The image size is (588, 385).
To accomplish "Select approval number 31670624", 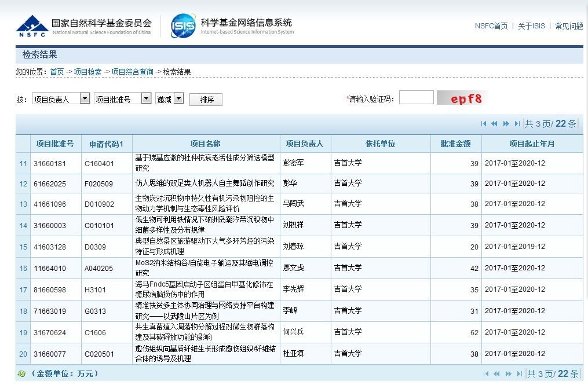I will (x=49, y=332).
